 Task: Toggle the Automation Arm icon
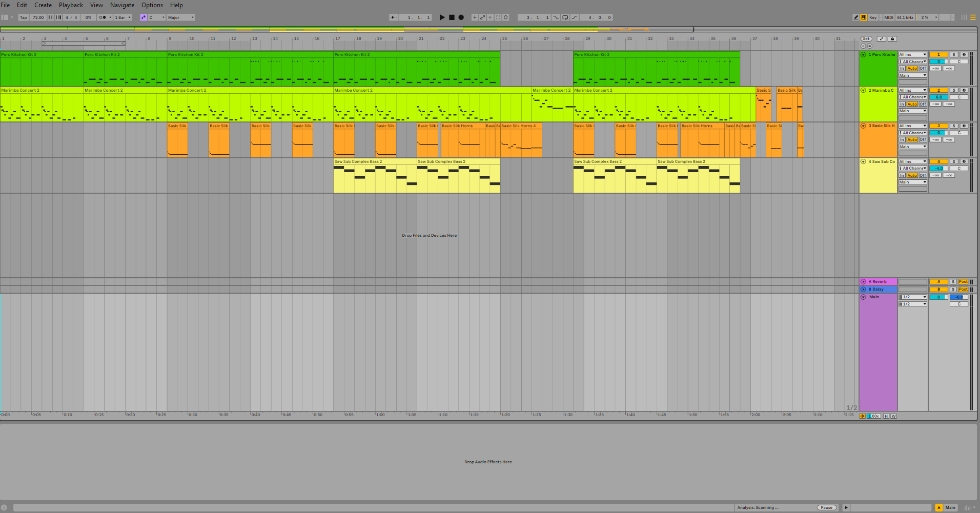(482, 17)
